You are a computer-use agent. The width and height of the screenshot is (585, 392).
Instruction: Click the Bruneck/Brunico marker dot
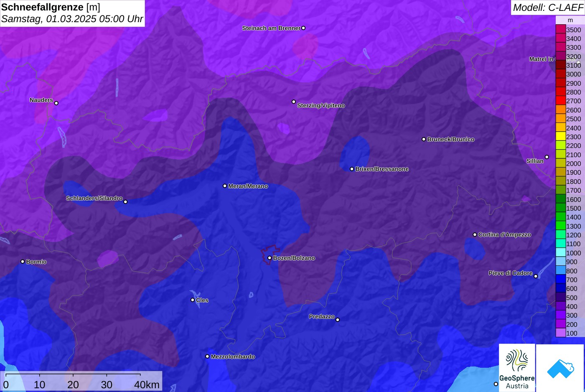click(424, 139)
